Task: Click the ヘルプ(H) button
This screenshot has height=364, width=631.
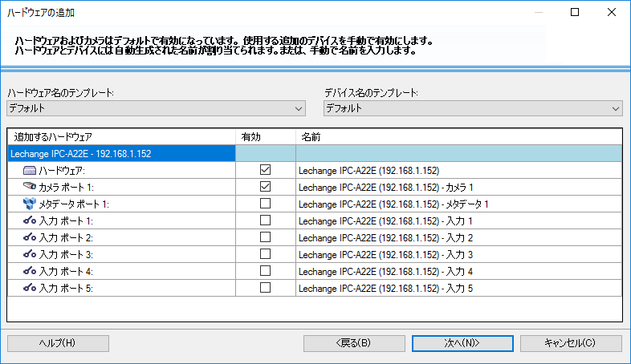Action: click(x=58, y=343)
